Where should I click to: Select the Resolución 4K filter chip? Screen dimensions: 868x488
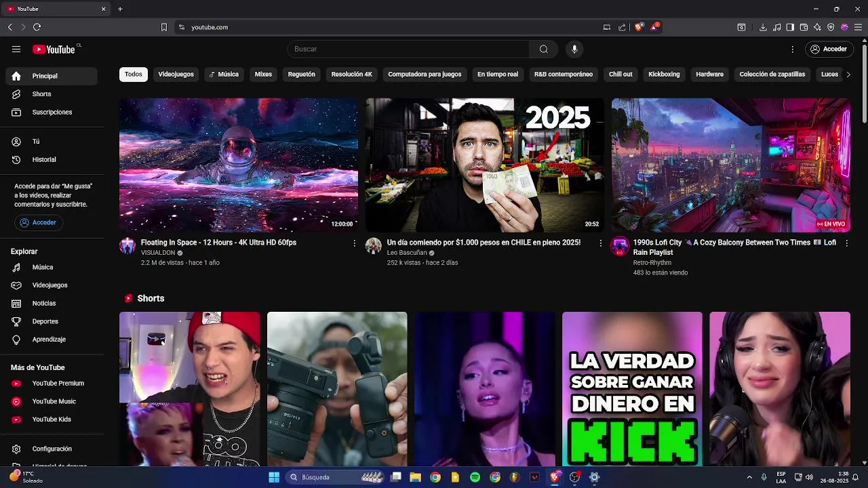point(352,75)
